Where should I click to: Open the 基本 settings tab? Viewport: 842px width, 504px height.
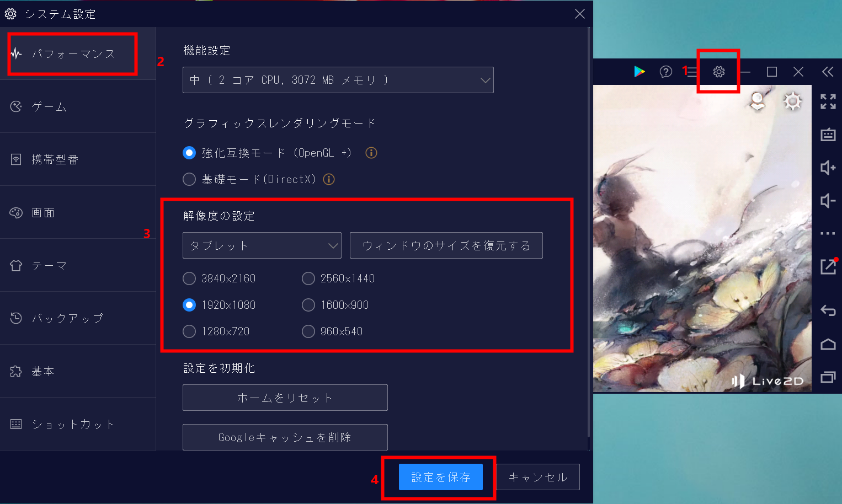pos(78,371)
